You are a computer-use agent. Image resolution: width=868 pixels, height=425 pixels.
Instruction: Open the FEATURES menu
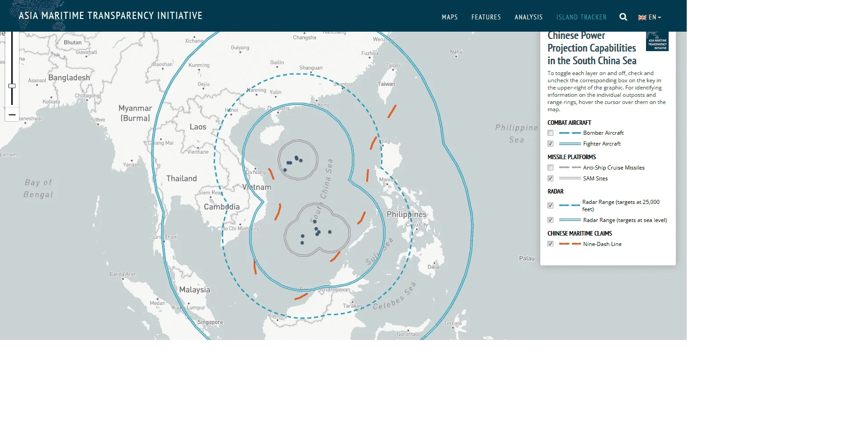486,17
